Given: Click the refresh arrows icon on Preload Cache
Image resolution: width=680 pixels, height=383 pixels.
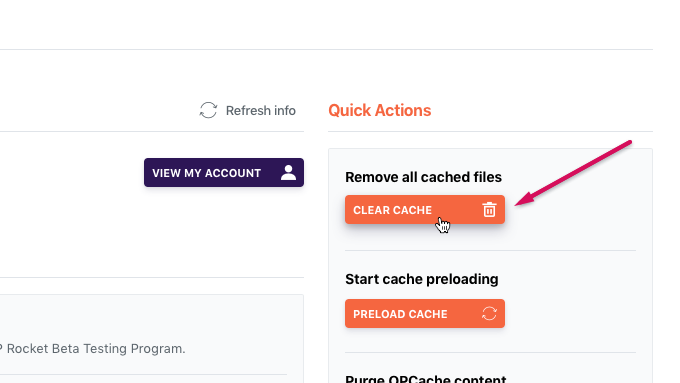Looking at the screenshot, I should tap(489, 314).
